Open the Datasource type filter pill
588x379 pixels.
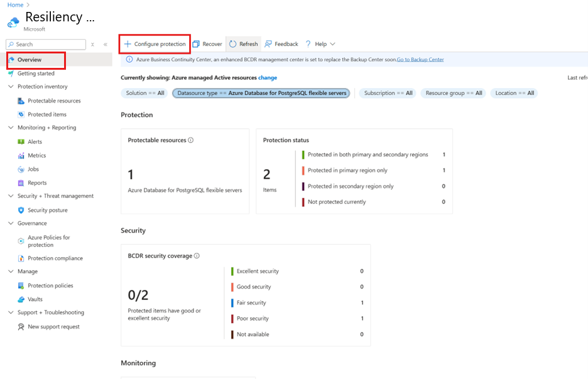point(261,93)
